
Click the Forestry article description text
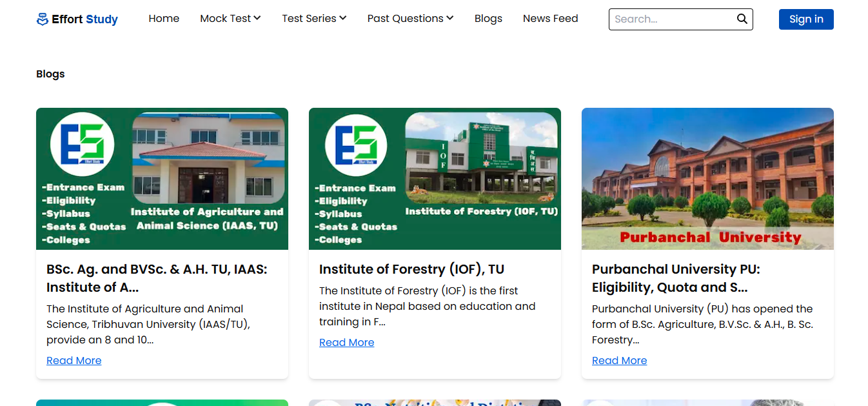427,306
